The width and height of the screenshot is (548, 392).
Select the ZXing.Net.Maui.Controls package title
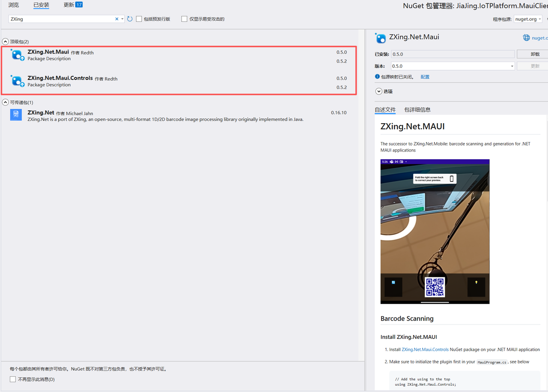coord(60,78)
